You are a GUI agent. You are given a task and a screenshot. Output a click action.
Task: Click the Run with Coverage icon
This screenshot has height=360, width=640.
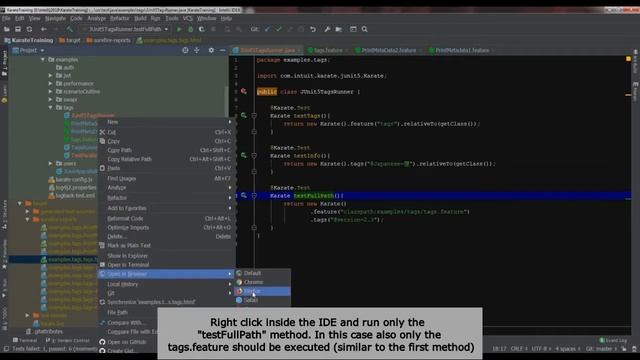pos(202,29)
